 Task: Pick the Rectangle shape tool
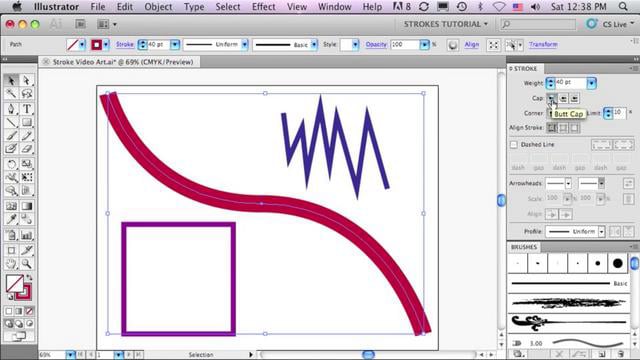click(27, 122)
